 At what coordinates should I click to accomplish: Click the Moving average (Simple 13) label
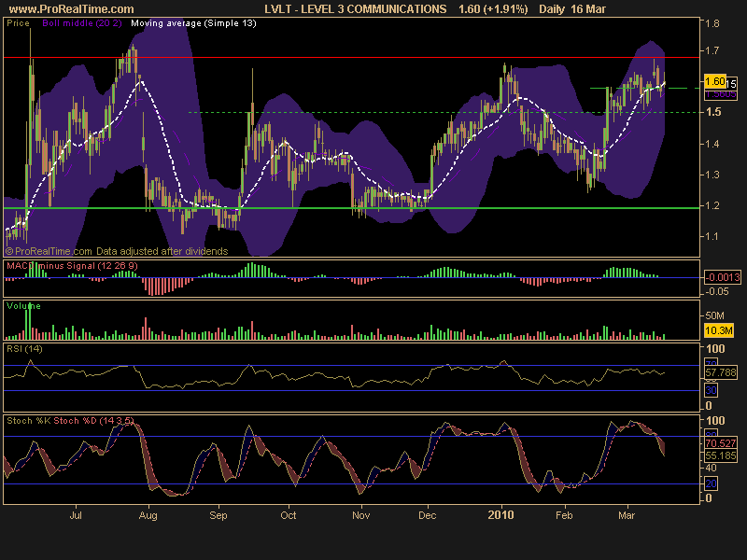click(193, 23)
